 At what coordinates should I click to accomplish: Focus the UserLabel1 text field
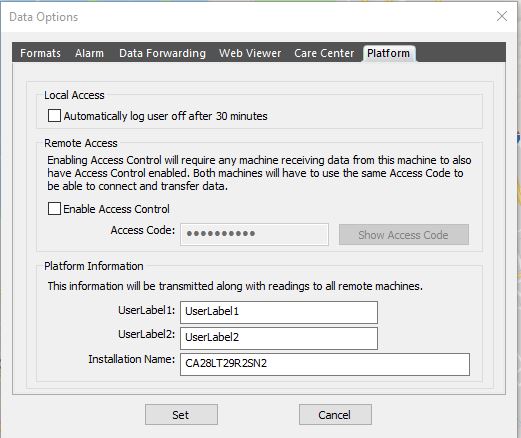coord(279,312)
